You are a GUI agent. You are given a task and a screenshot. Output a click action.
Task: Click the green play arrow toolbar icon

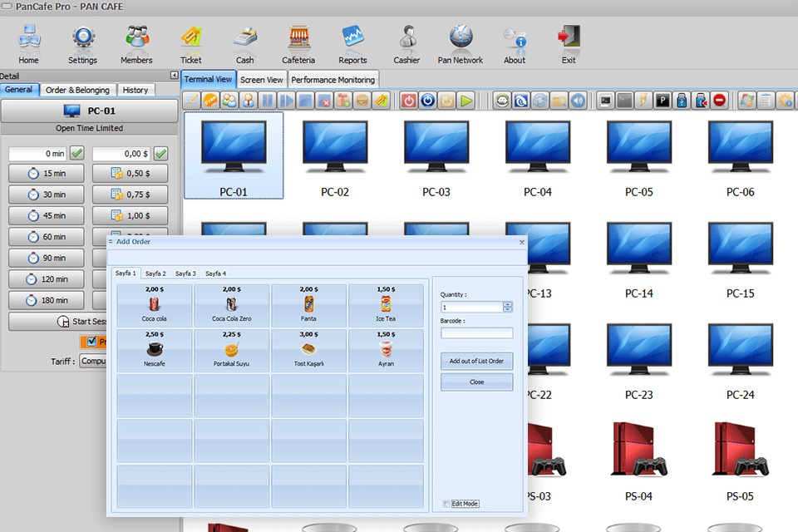pos(466,101)
